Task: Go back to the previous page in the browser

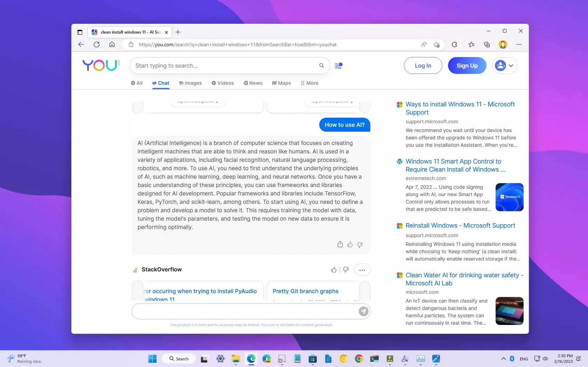Action: tap(81, 44)
